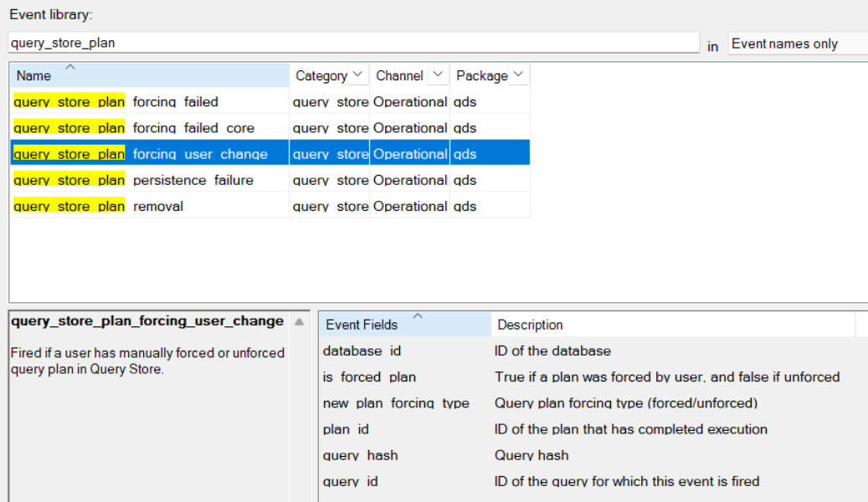Click the Description column header
Viewport: 868px width, 502px height.
pos(673,325)
